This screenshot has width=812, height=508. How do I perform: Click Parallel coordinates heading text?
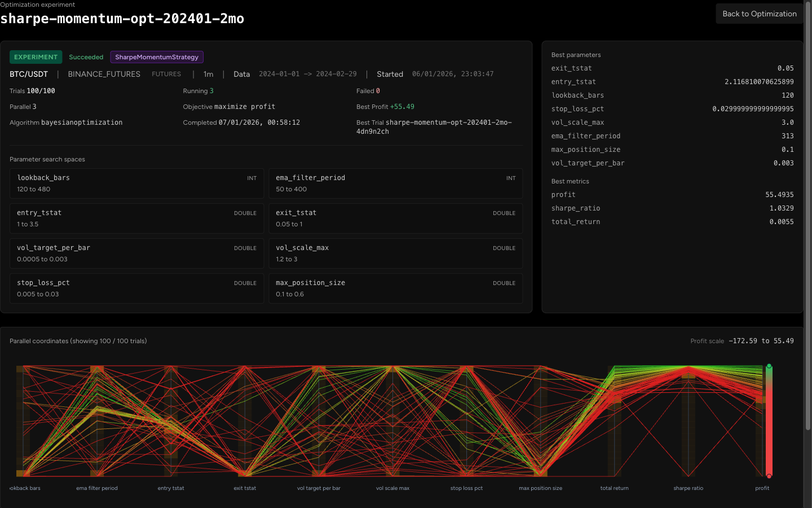78,341
